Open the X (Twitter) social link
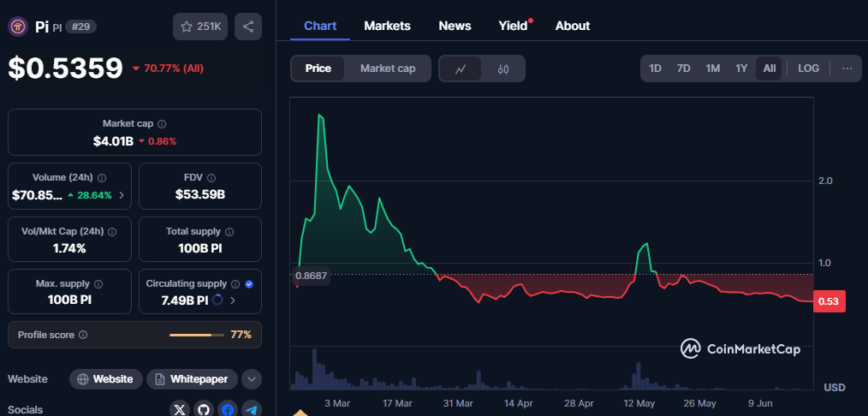The height and width of the screenshot is (416, 868). 180,410
